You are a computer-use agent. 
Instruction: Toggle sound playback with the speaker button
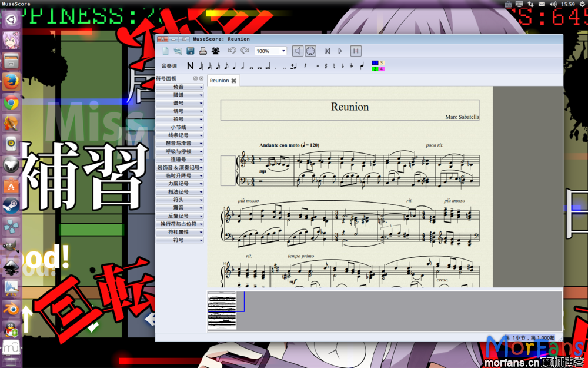[298, 51]
